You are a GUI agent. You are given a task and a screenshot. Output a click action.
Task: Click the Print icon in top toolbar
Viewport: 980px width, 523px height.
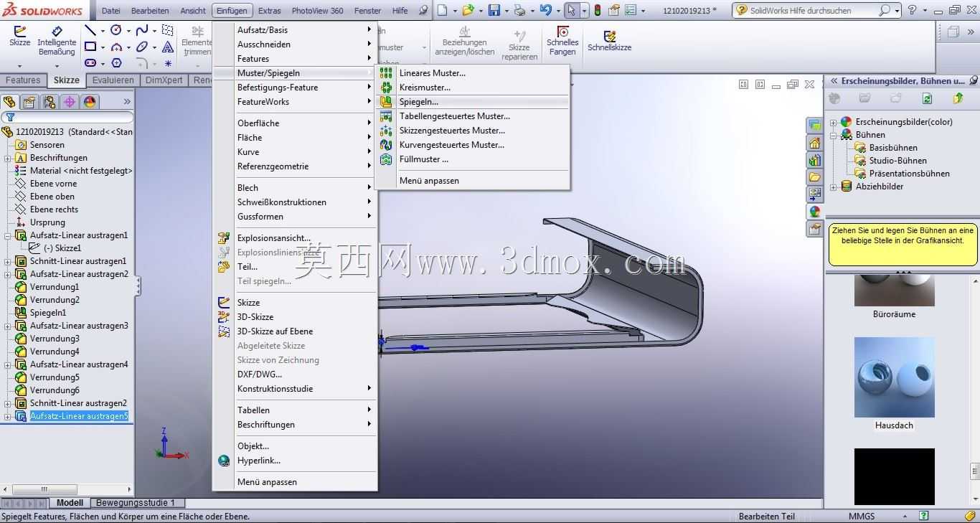click(519, 10)
